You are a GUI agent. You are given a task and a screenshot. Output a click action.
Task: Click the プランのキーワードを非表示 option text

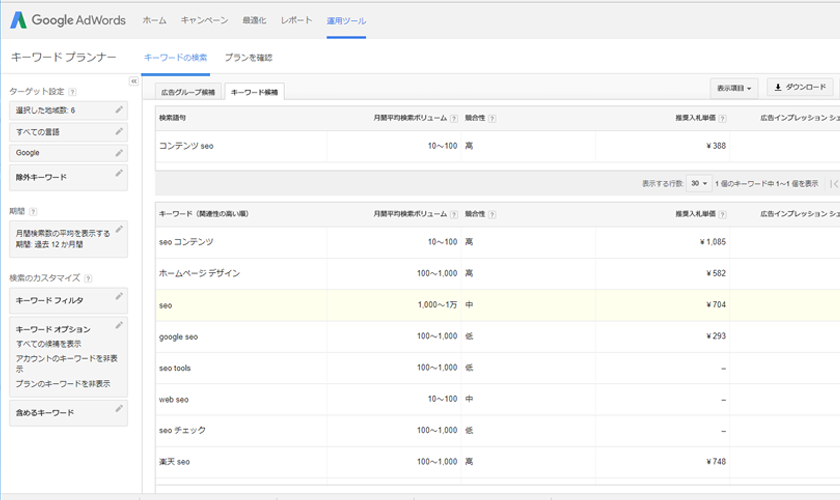tap(63, 384)
